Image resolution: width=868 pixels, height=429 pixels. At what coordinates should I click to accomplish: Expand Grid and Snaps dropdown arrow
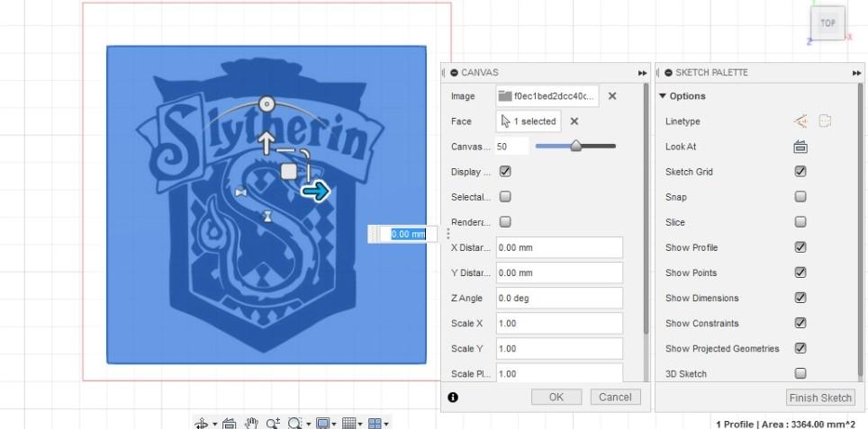(x=360, y=424)
